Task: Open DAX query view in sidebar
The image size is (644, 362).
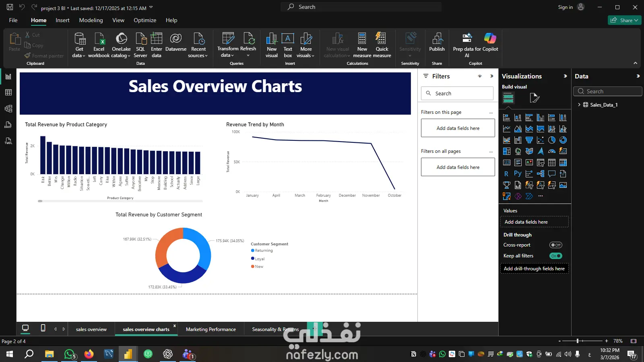Action: [8, 125]
